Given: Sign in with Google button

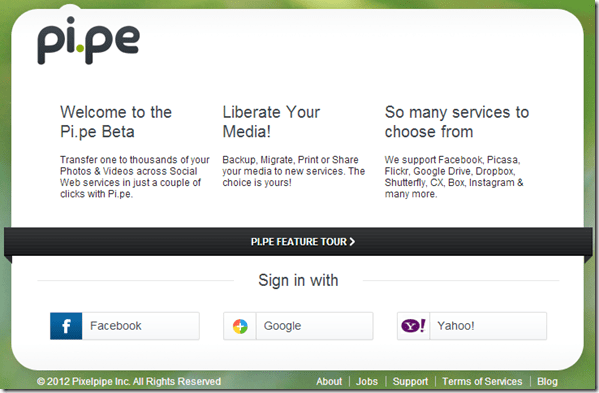Looking at the screenshot, I should [298, 326].
